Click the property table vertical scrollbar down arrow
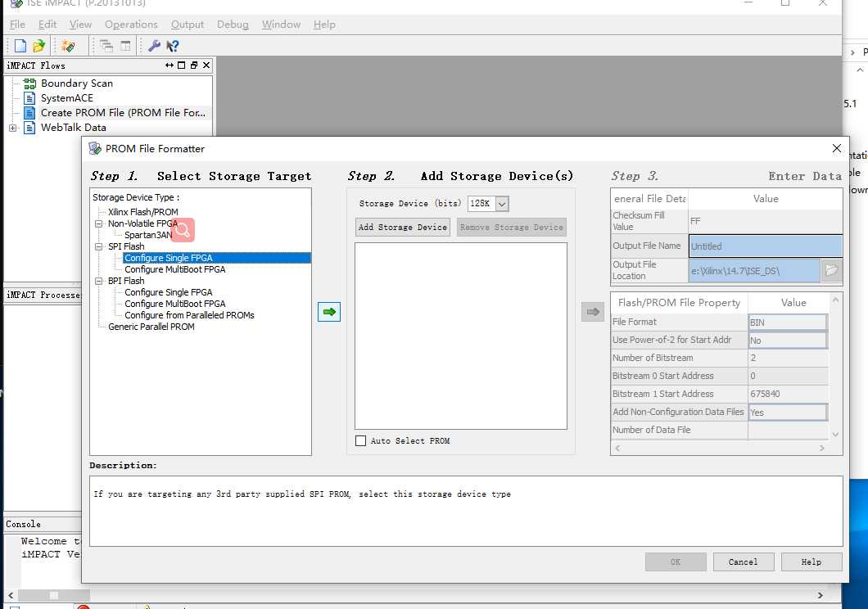The width and height of the screenshot is (868, 609). 835,435
